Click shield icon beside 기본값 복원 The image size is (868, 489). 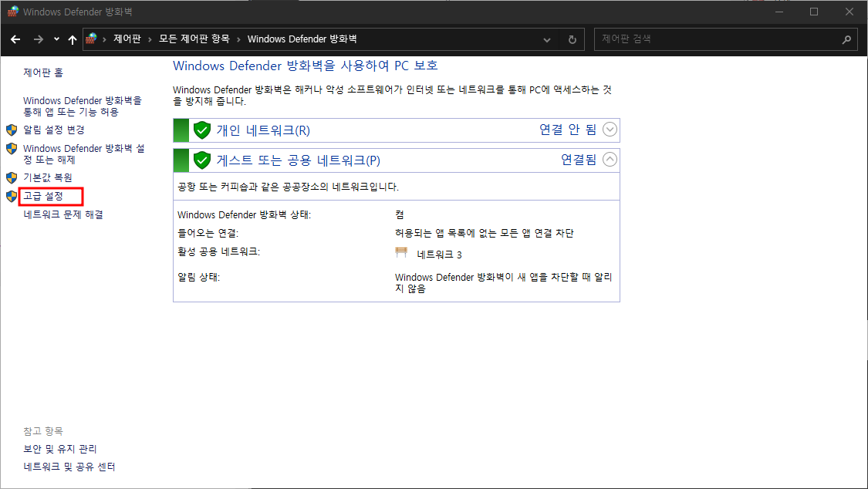[x=12, y=177]
